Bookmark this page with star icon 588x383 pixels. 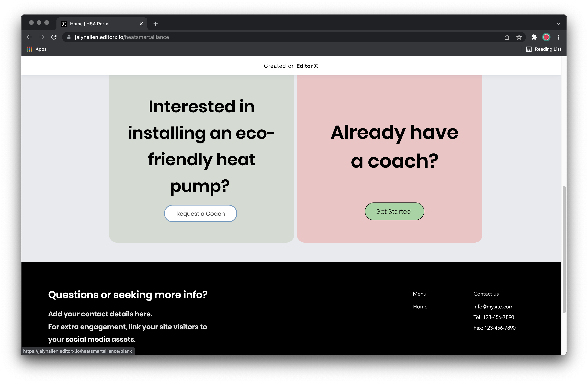(x=519, y=37)
